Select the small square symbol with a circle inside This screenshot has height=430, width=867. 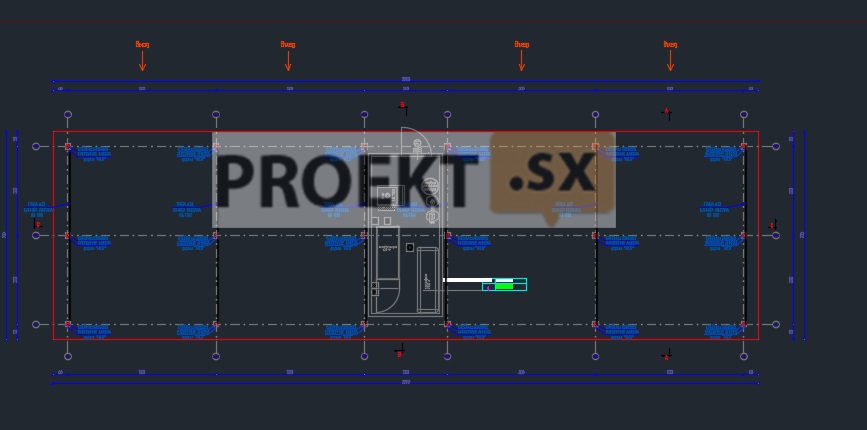click(410, 247)
